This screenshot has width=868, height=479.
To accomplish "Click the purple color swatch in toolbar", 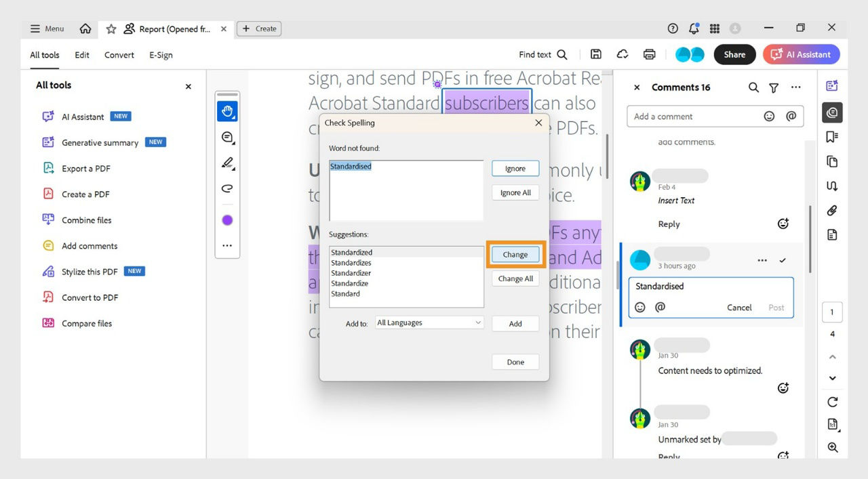I will (x=227, y=220).
